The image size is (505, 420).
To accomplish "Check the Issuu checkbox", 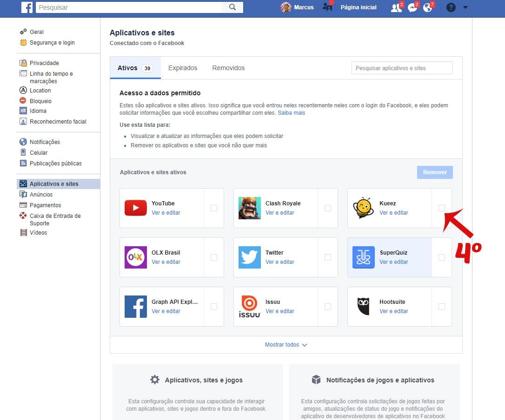I will tap(328, 307).
